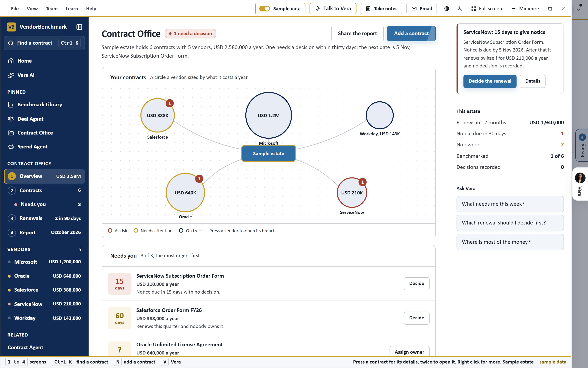This screenshot has width=588, height=368.
Task: Open the Help menu
Action: (91, 9)
